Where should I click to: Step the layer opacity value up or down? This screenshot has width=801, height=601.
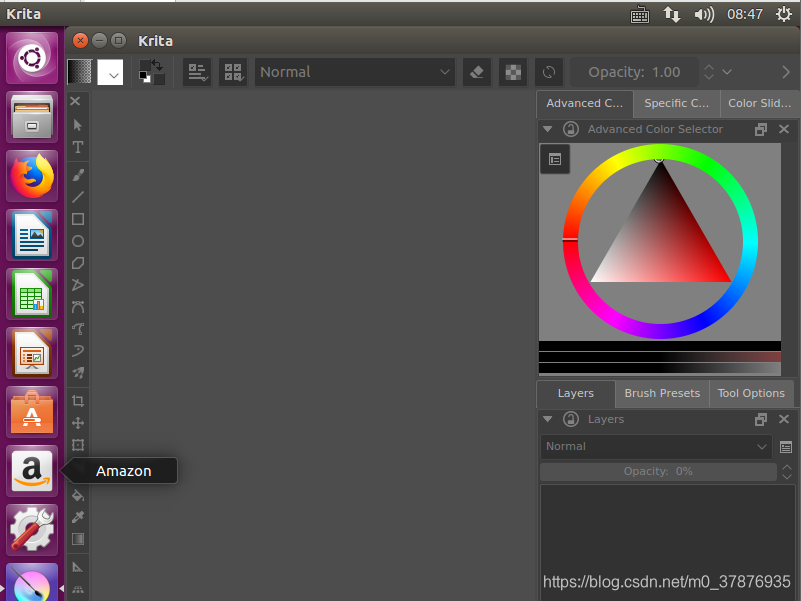click(787, 472)
